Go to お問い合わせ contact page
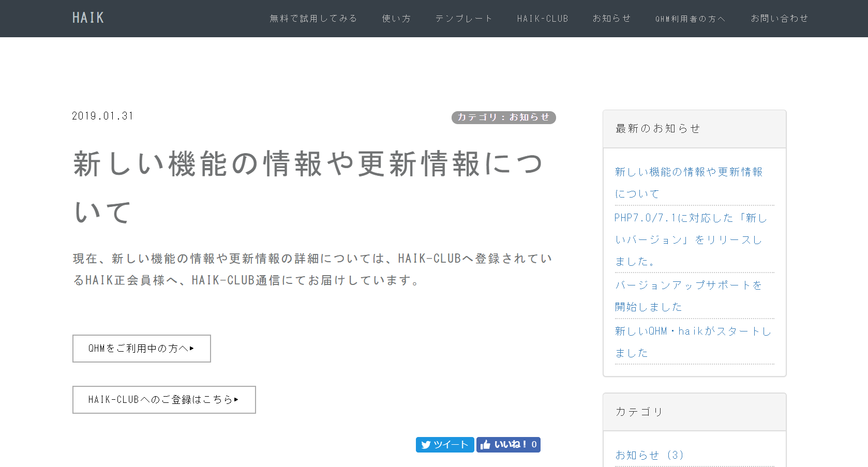The image size is (868, 467). pyautogui.click(x=779, y=19)
